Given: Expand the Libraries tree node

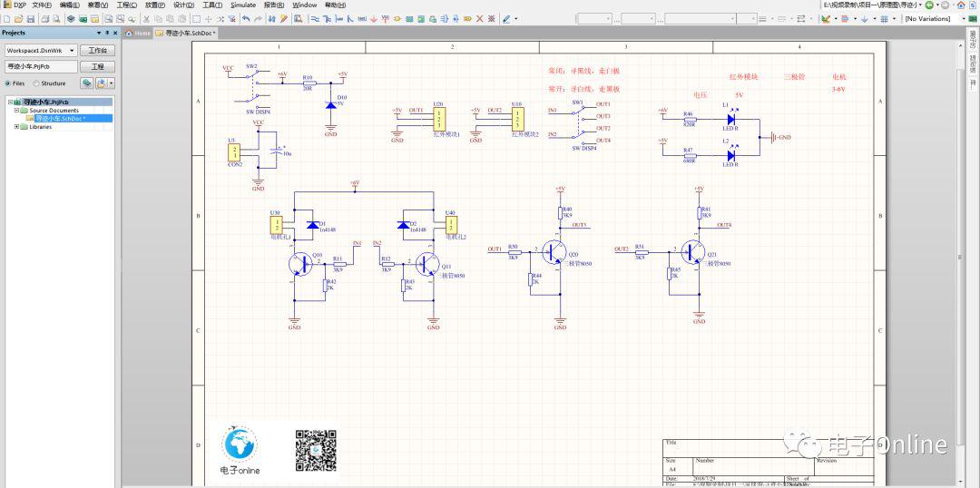Looking at the screenshot, I should [x=18, y=127].
